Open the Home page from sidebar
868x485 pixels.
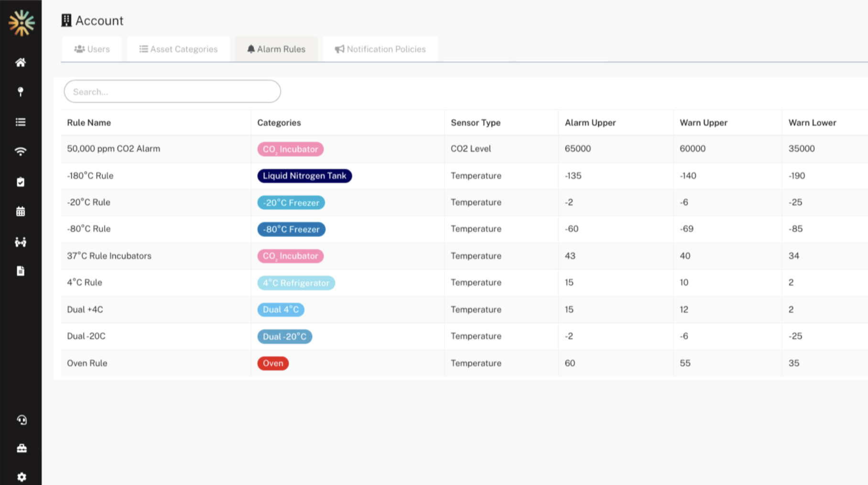[x=21, y=63]
